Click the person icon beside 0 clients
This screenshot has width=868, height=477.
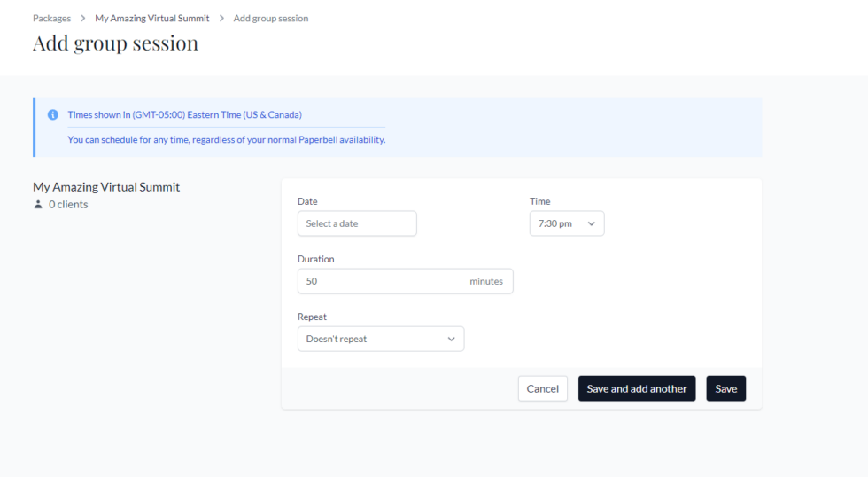tap(37, 205)
